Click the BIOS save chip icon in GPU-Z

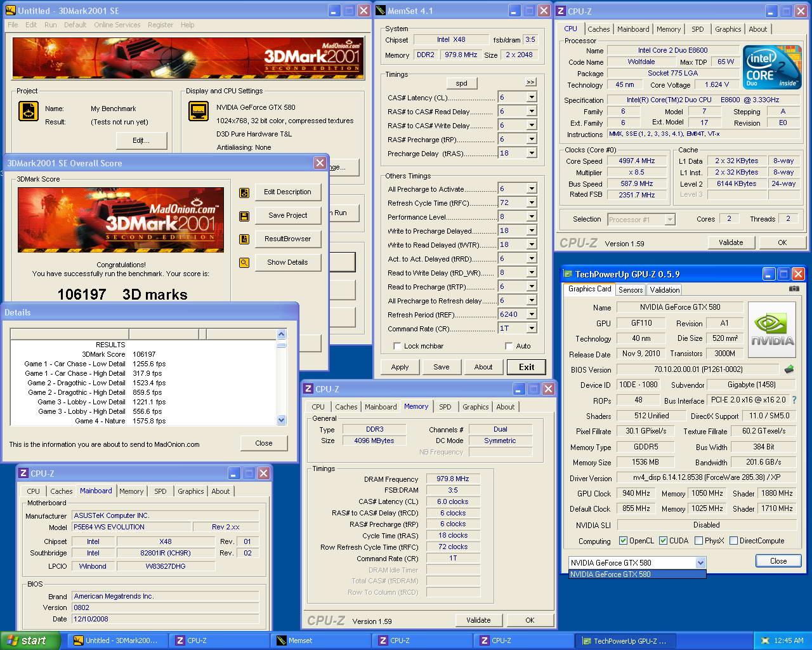789,369
